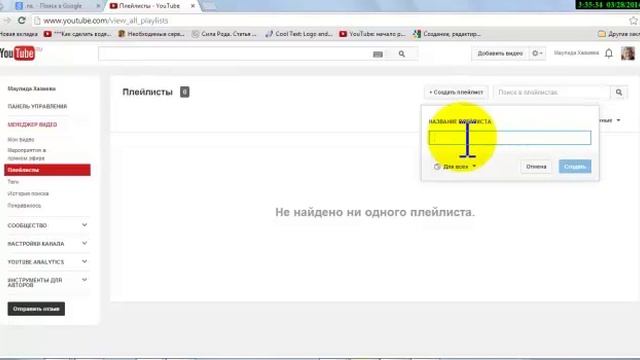Screen dimensions: 640x360
Task: Open Понравилось in the sidebar
Action: [x=24, y=205]
